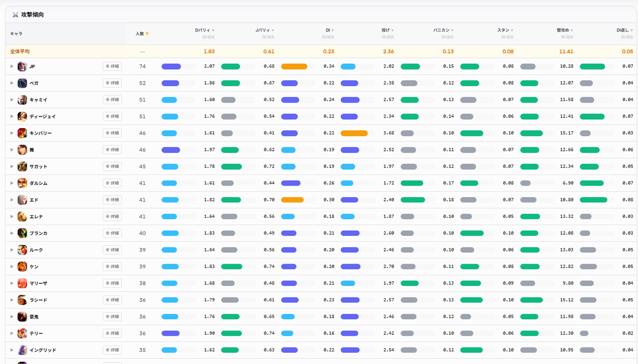Image resolution: width=638 pixels, height=364 pixels.
Task: Open 詳細 for ブランカ
Action: click(112, 233)
